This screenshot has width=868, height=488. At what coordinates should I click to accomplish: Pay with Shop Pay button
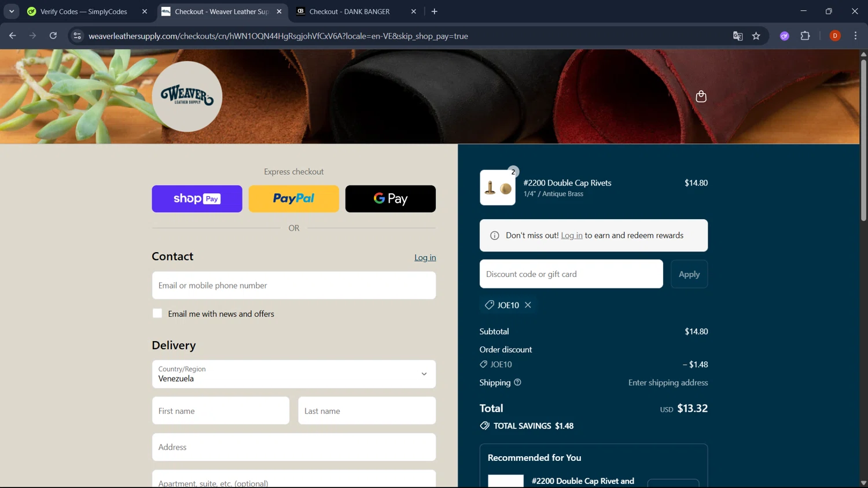(x=197, y=199)
